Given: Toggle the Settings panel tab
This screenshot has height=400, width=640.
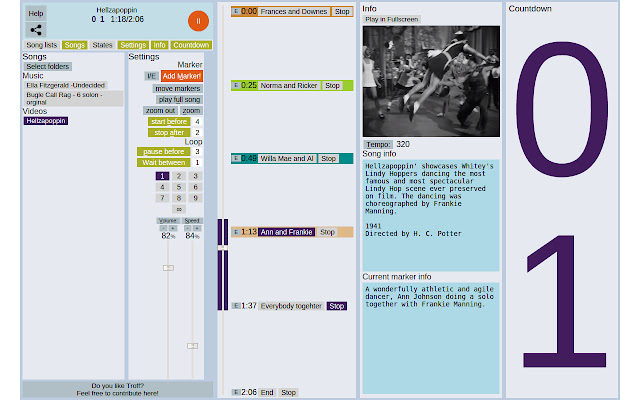Looking at the screenshot, I should pos(133,45).
